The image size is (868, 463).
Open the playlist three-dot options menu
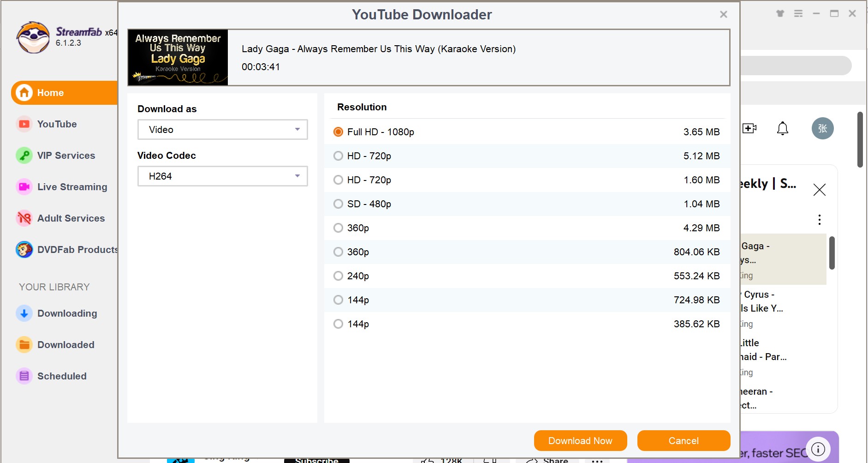coord(820,219)
